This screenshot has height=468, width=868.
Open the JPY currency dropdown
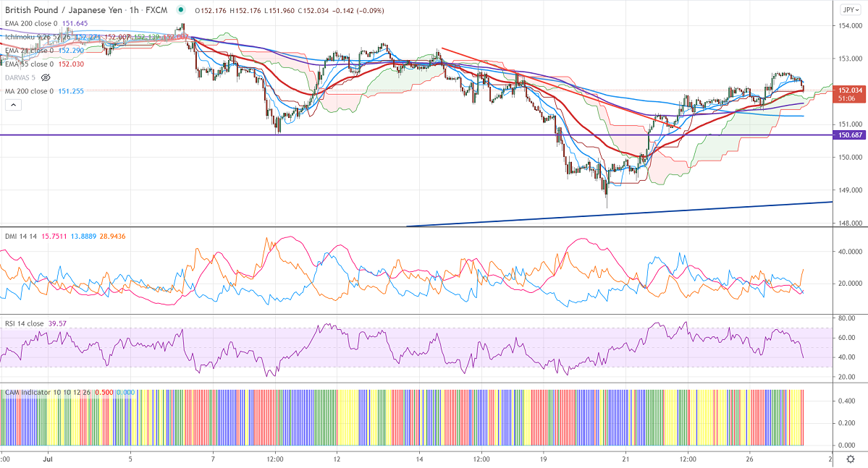click(851, 10)
